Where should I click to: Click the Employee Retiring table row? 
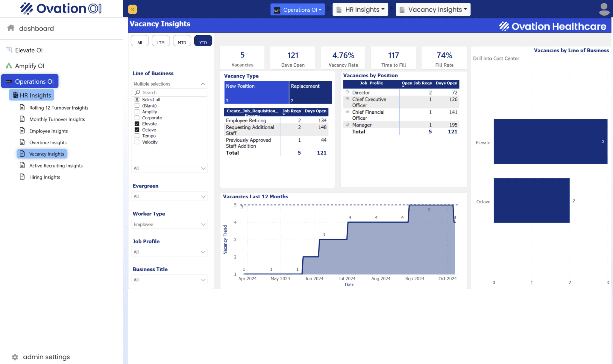pyautogui.click(x=276, y=120)
